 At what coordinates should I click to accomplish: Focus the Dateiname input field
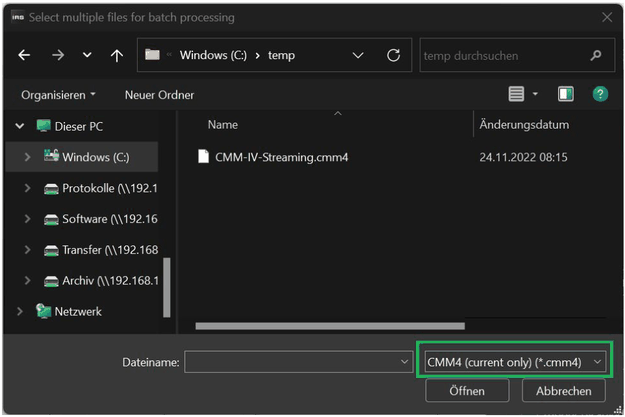(292, 362)
